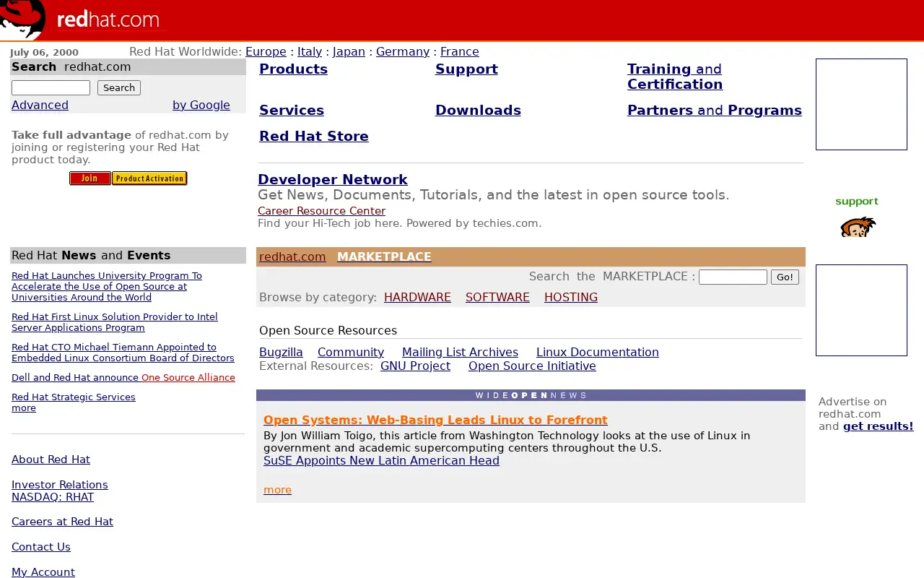Viewport: 924px width, 578px height.
Task: Open the Advanced search link
Action: click(40, 105)
